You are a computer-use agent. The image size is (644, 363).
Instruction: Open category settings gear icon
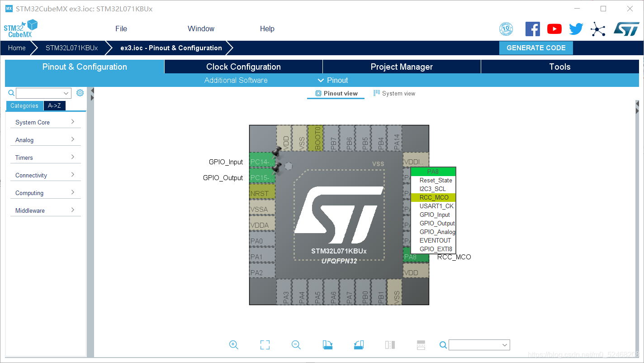click(x=80, y=93)
